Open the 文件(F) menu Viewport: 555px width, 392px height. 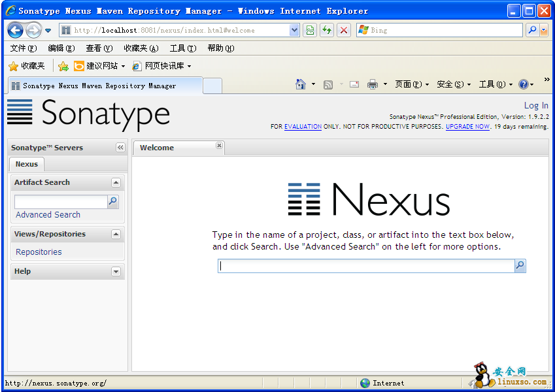(x=24, y=48)
